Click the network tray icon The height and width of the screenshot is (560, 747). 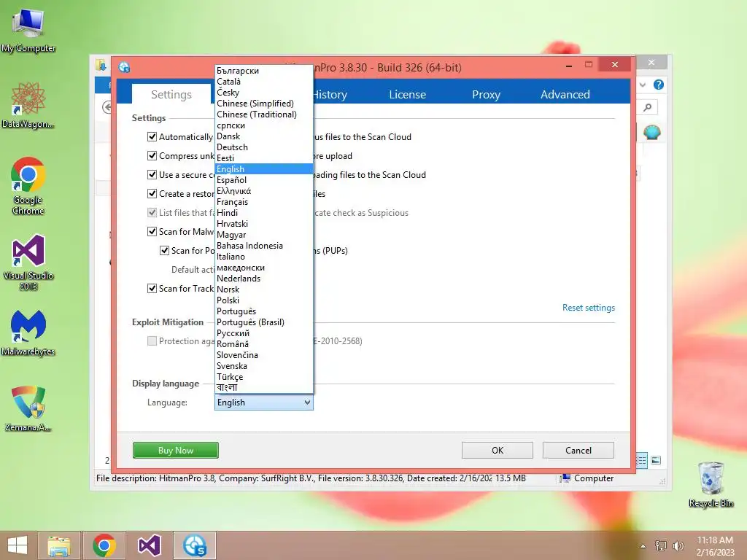coord(660,545)
